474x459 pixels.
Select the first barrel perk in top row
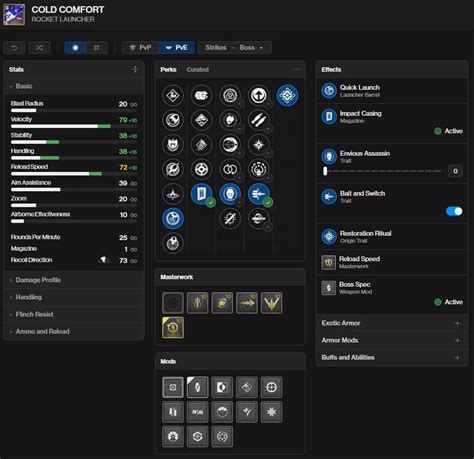(173, 95)
